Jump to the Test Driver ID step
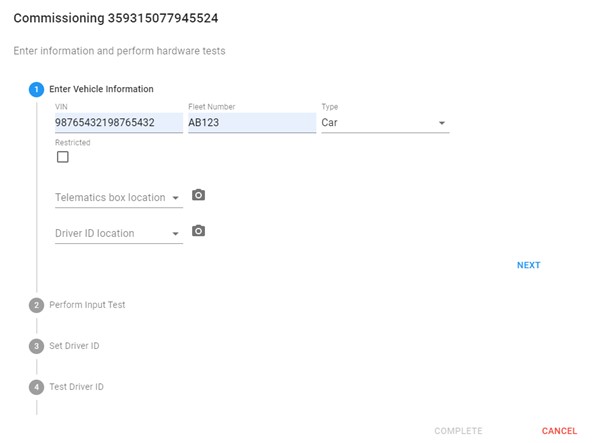 (76, 387)
